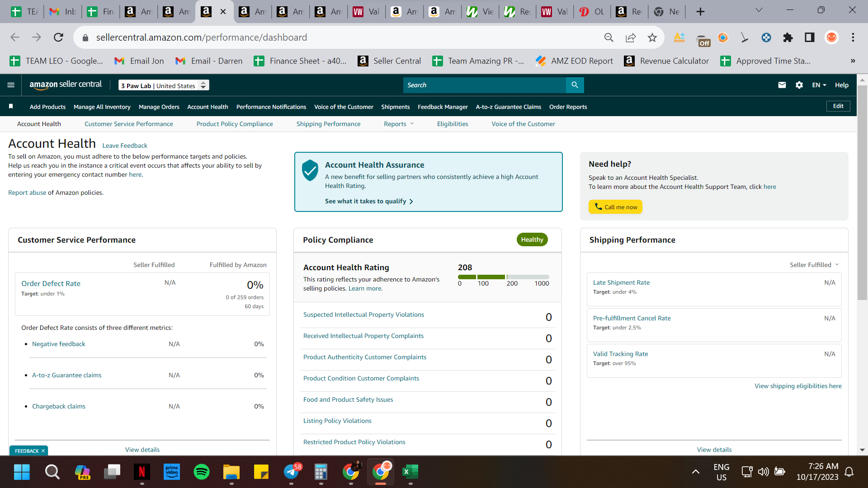Switch to the Shipping Performance tab
Image resolution: width=868 pixels, height=488 pixels.
click(x=329, y=124)
